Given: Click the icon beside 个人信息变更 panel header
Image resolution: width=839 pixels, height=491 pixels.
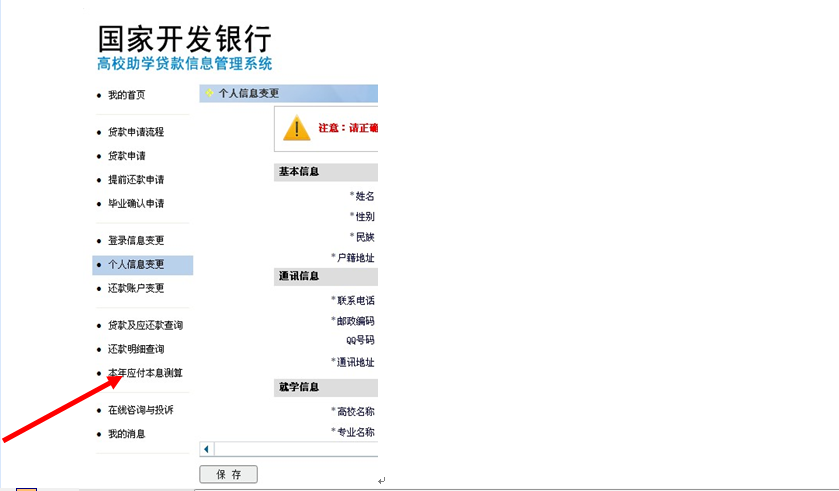Looking at the screenshot, I should (209, 94).
